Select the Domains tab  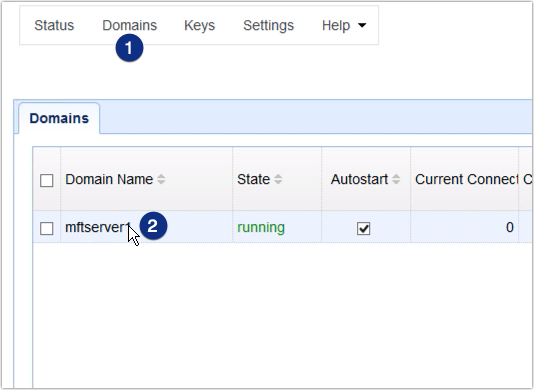[x=59, y=118]
